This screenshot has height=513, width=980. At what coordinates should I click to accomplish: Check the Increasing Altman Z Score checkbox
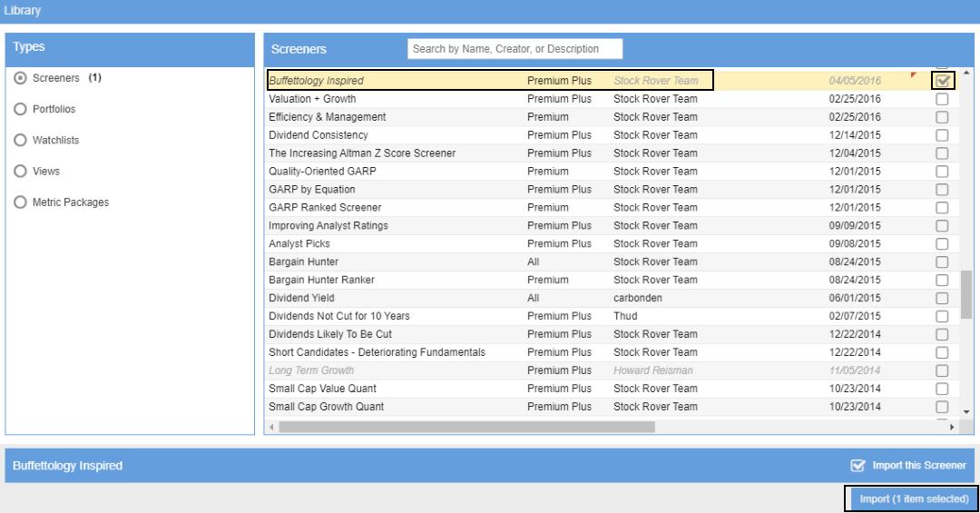click(942, 153)
